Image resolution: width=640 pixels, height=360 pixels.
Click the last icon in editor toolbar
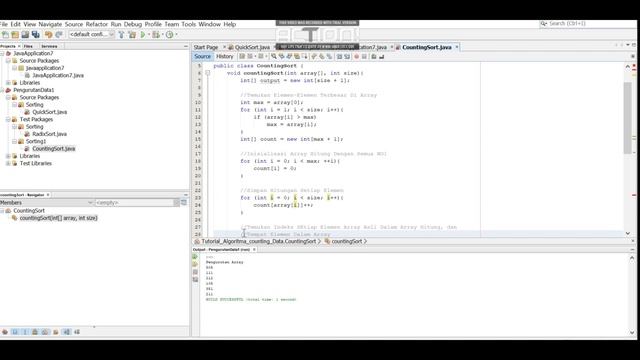click(x=382, y=57)
